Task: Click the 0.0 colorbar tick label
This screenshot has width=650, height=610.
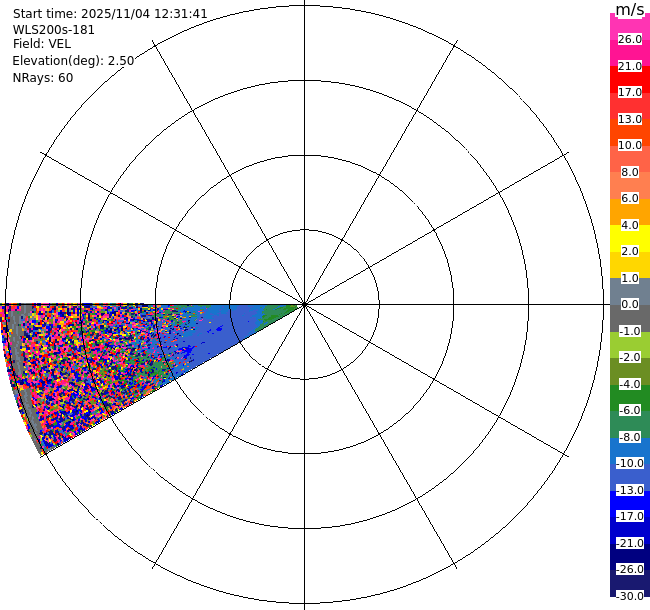Action: tap(630, 304)
